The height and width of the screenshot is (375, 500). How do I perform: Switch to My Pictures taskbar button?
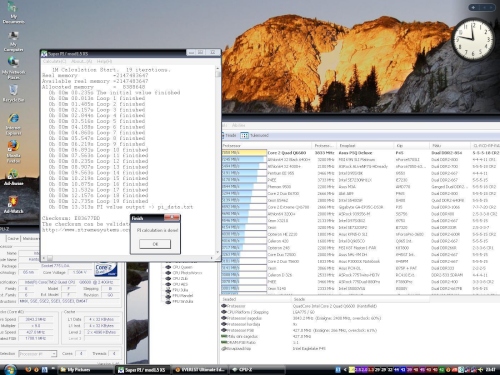pos(85,370)
